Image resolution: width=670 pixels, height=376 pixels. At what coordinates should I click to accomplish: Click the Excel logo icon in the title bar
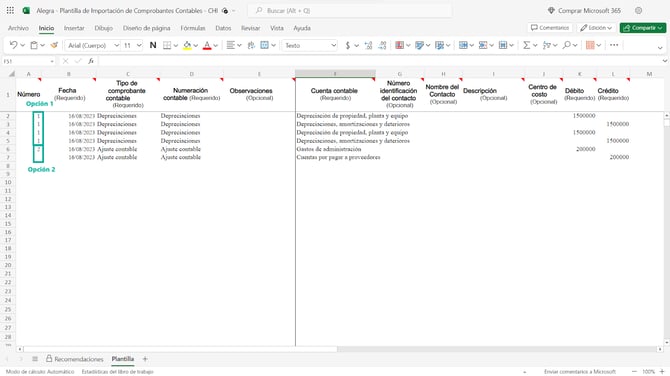point(26,10)
